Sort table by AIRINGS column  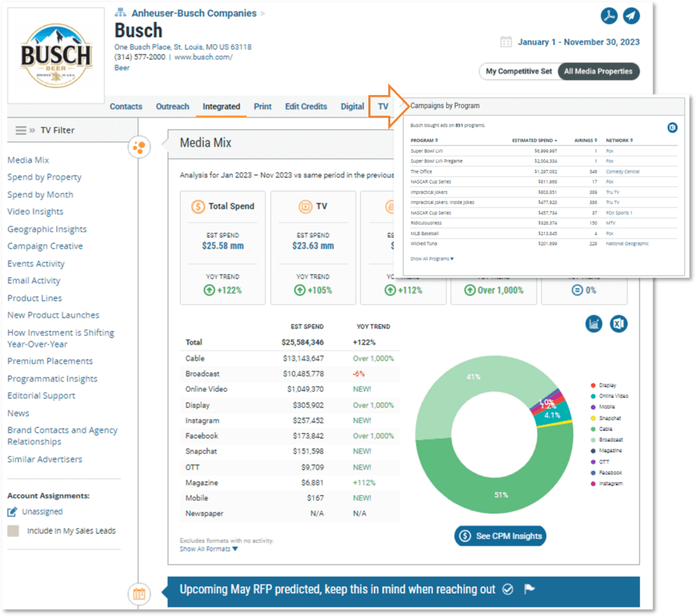point(586,140)
